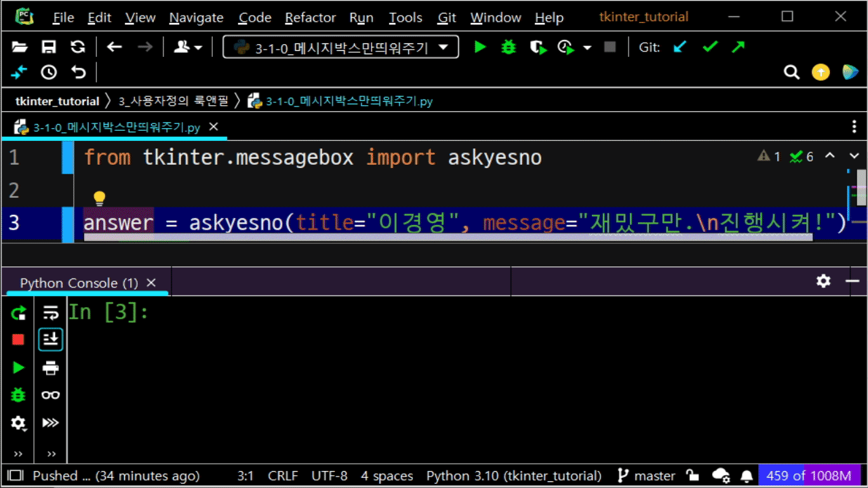Commit changes with green Git checkmark
The image size is (868, 488).
709,47
